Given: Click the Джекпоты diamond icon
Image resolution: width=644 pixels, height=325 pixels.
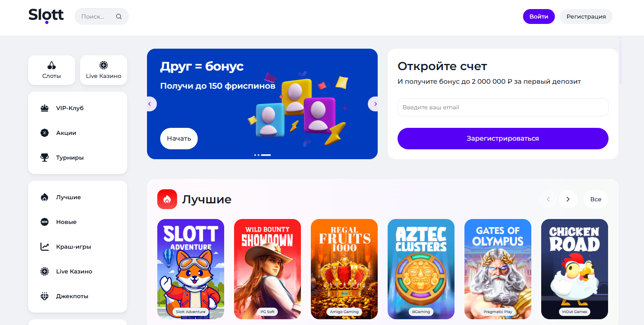Looking at the screenshot, I should [x=45, y=296].
